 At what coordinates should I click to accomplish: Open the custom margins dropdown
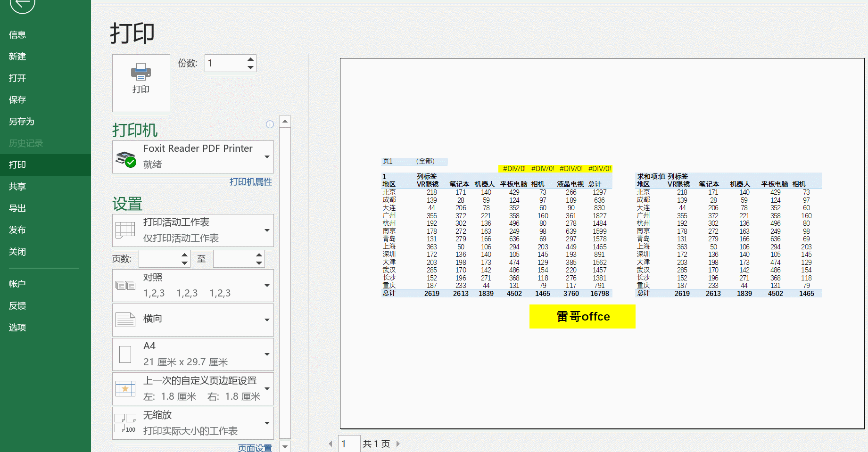(267, 389)
